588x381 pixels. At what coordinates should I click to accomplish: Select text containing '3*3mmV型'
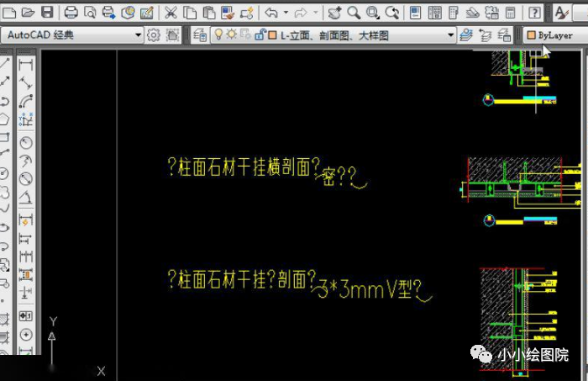[371, 289]
